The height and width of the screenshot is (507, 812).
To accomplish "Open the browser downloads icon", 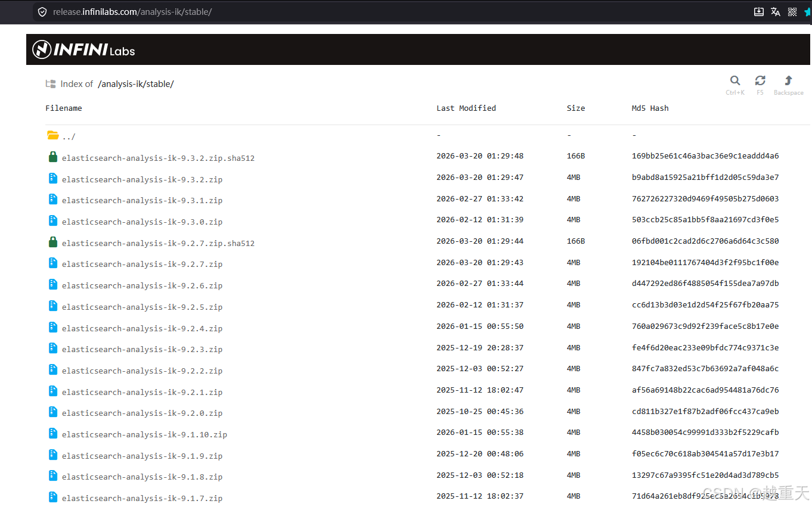I will click(759, 12).
